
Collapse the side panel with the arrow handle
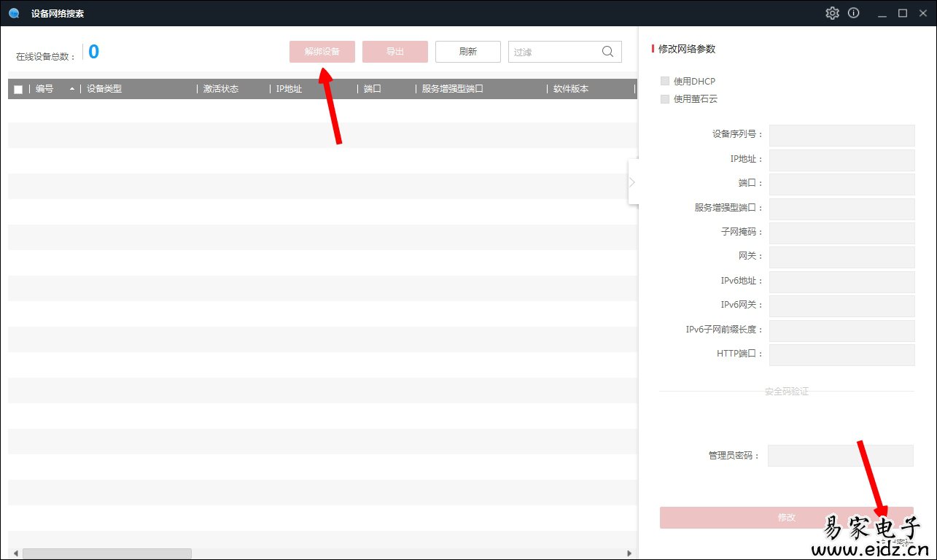click(632, 182)
